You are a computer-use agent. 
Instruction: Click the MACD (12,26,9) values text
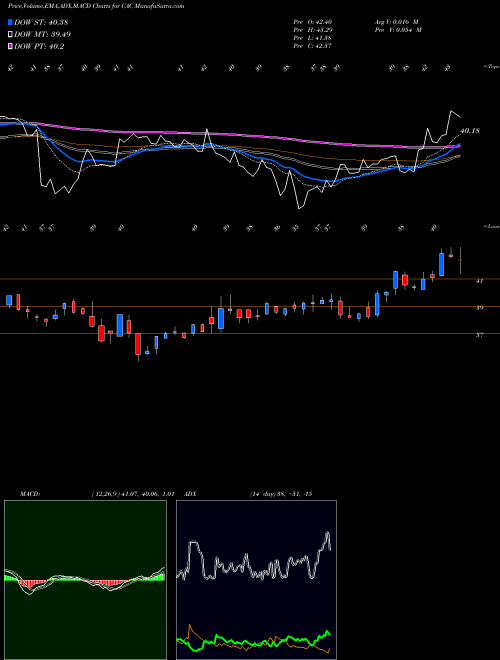(133, 494)
